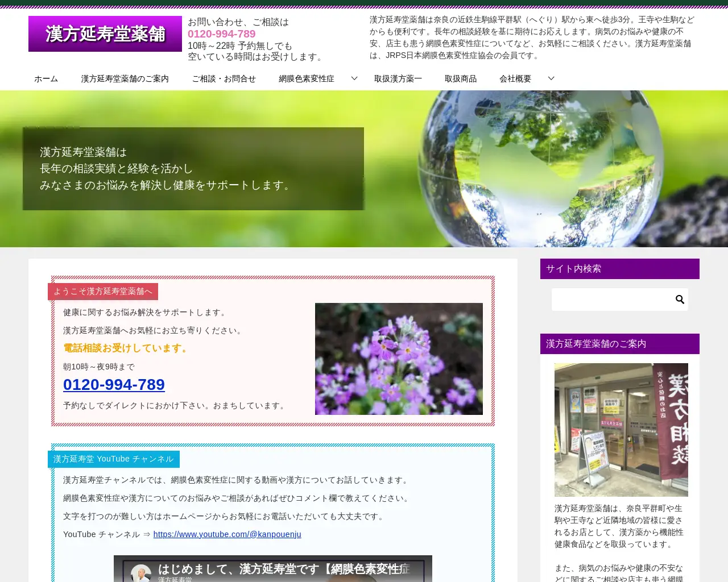Screen dimensions: 728x582
Task: Open the ご相談・お問合せ page
Action: click(x=224, y=78)
